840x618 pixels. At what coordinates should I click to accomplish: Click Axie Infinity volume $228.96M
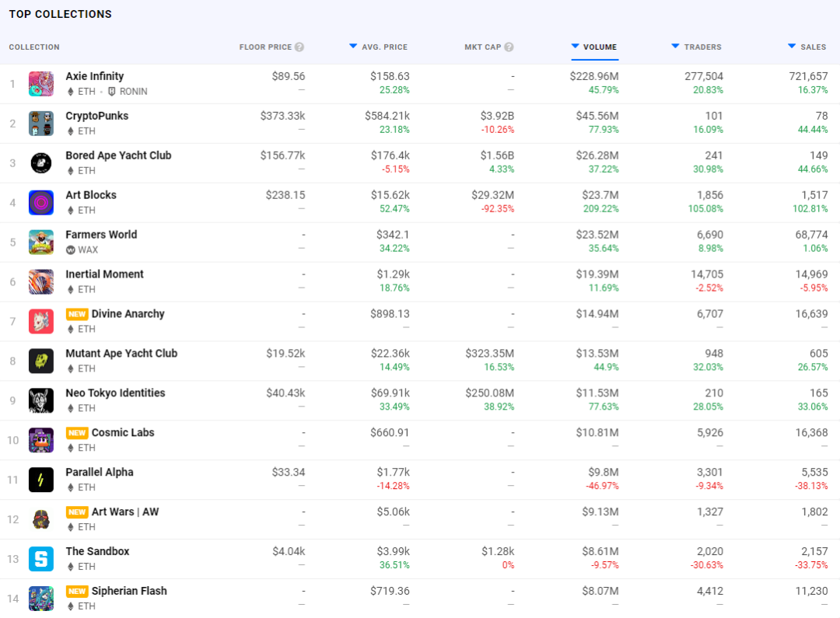click(594, 77)
